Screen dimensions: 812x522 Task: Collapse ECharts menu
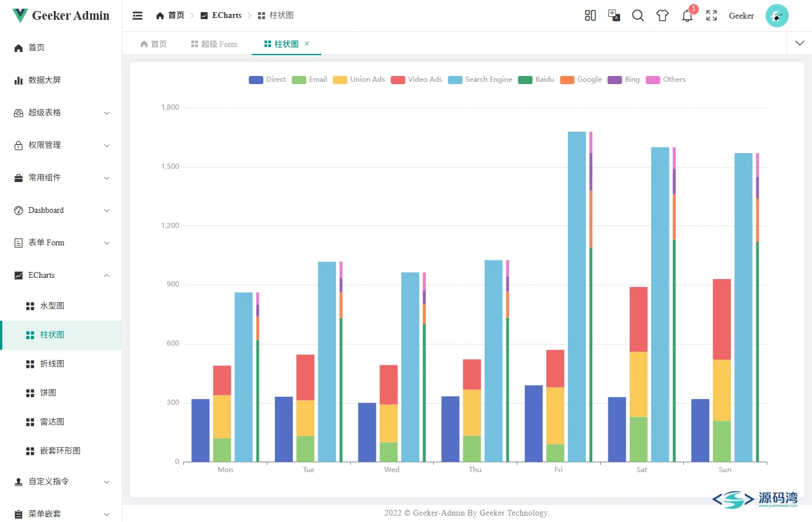pyautogui.click(x=61, y=275)
